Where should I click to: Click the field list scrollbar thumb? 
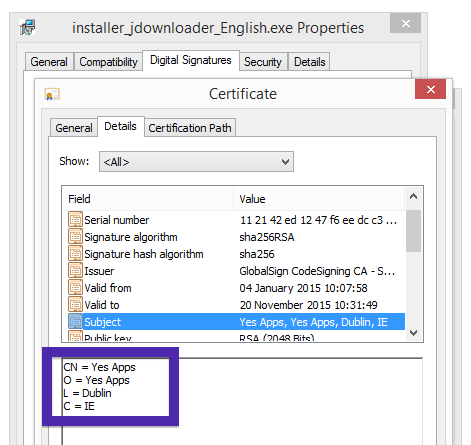tap(413, 231)
